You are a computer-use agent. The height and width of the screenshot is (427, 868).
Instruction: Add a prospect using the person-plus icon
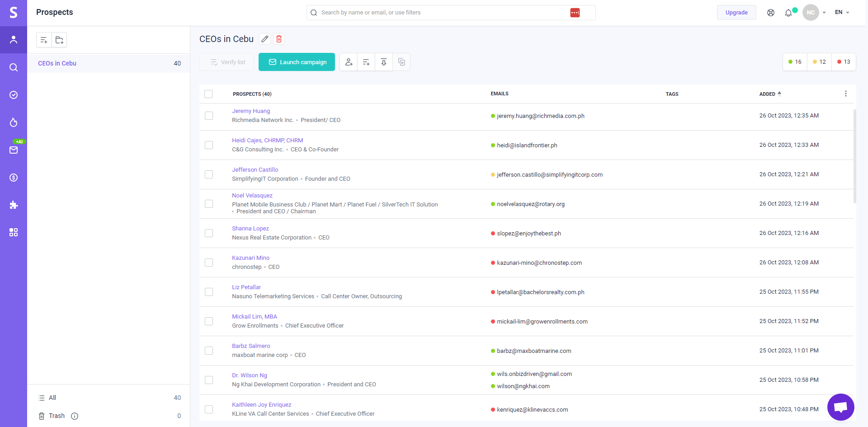tap(349, 62)
